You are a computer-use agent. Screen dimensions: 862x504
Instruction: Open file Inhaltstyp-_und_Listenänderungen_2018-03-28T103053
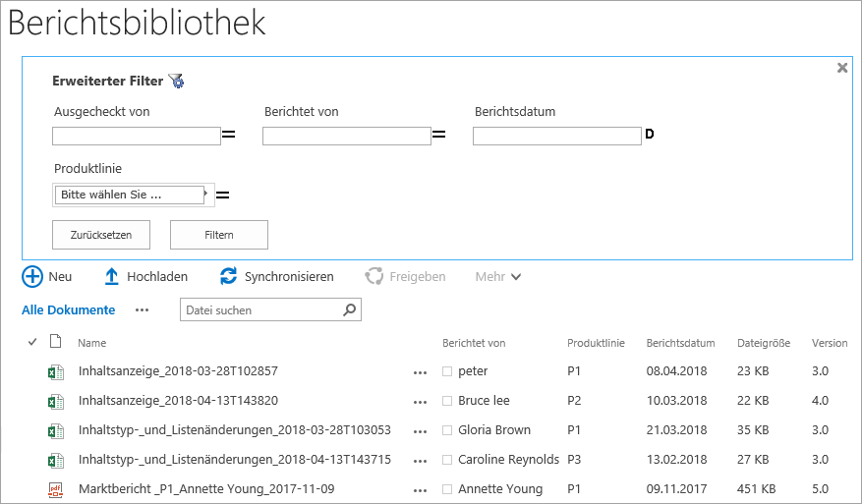235,429
